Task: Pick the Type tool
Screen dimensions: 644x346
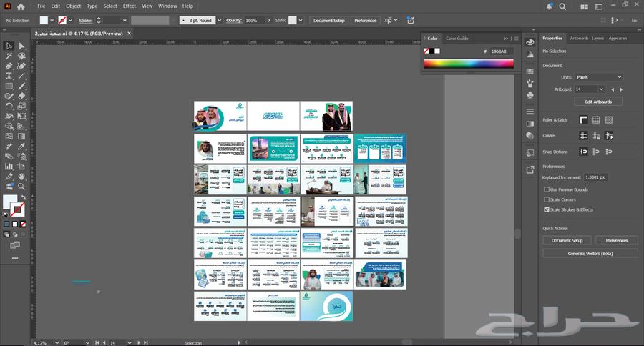Action: (9, 76)
